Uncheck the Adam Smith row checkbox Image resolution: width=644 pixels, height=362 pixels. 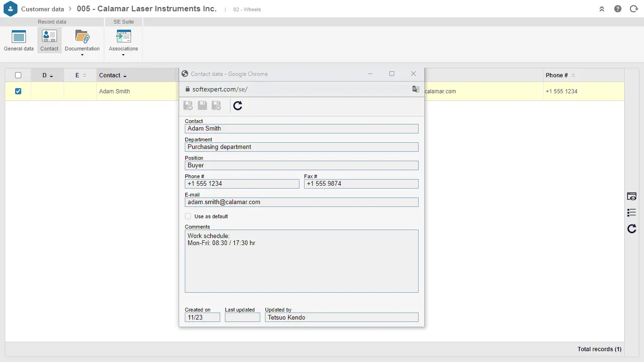point(18,91)
